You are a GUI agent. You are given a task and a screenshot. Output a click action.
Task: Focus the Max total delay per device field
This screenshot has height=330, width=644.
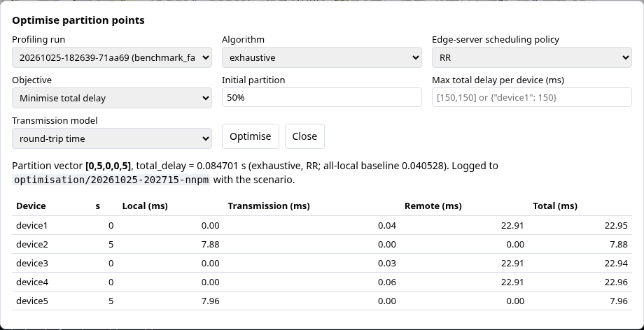click(x=531, y=97)
